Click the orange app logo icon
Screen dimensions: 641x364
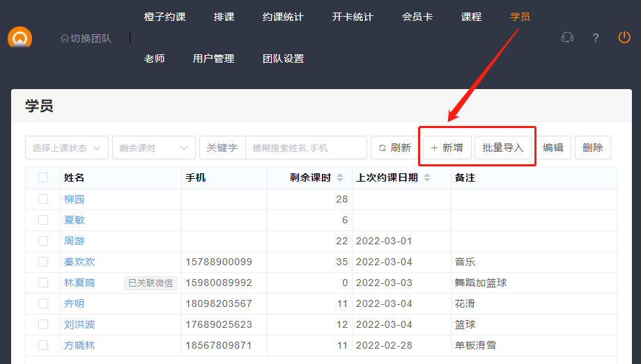[x=20, y=38]
